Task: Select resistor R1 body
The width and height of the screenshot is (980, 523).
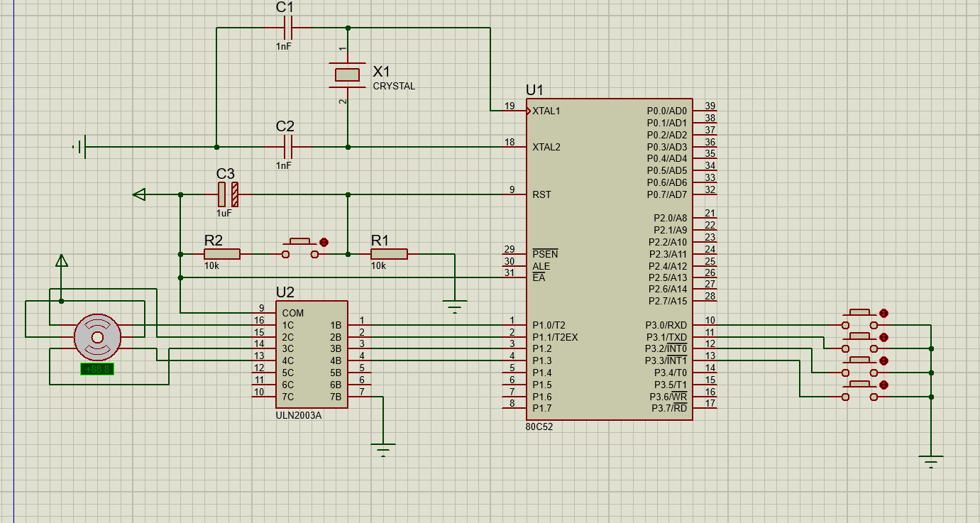Action: (389, 254)
